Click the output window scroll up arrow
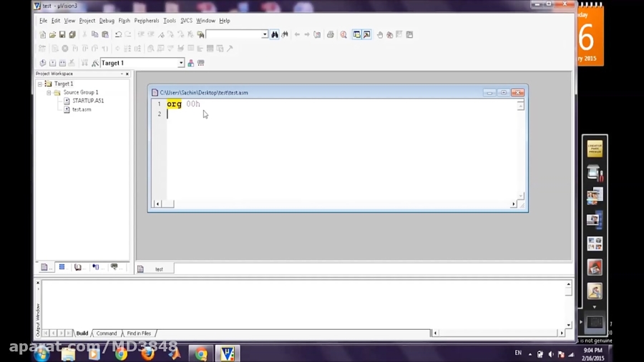The height and width of the screenshot is (362, 644). (568, 284)
